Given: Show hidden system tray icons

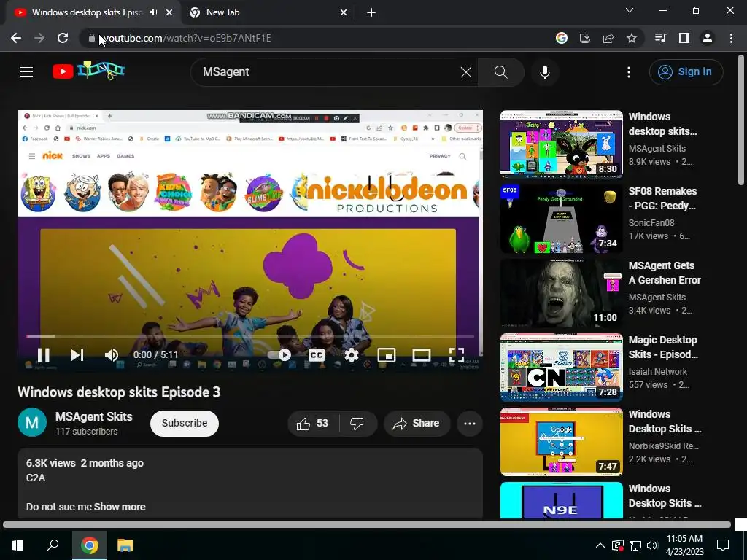Looking at the screenshot, I should point(600,545).
